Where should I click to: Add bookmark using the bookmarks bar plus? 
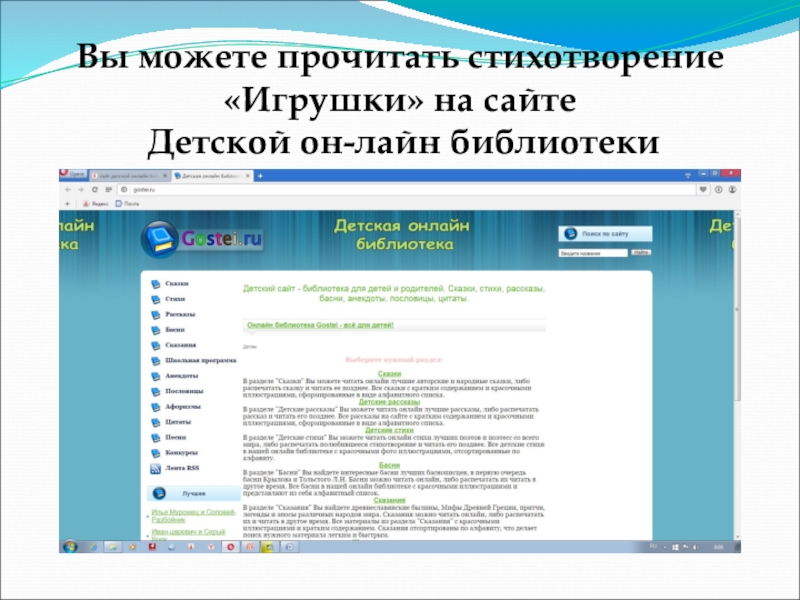pyautogui.click(x=67, y=204)
